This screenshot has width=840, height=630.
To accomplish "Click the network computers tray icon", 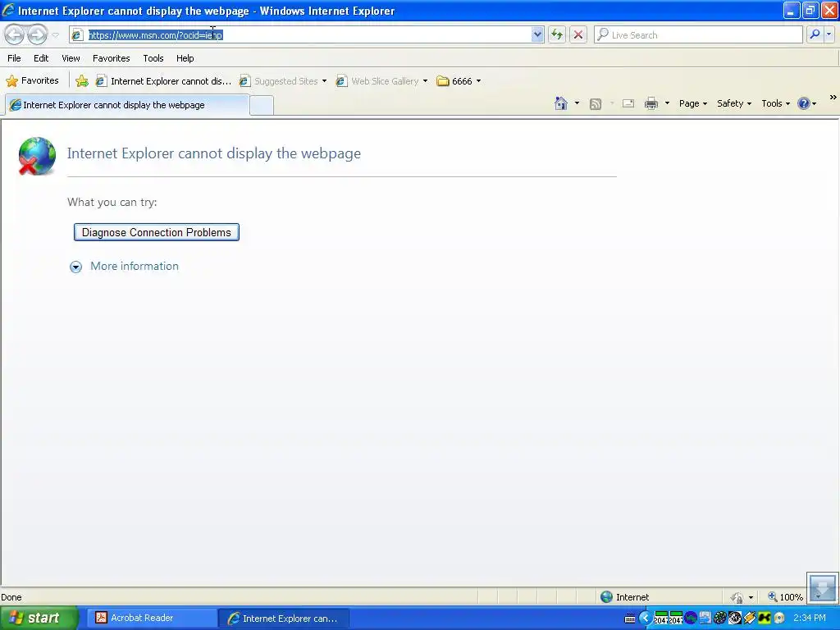I will tap(705, 619).
